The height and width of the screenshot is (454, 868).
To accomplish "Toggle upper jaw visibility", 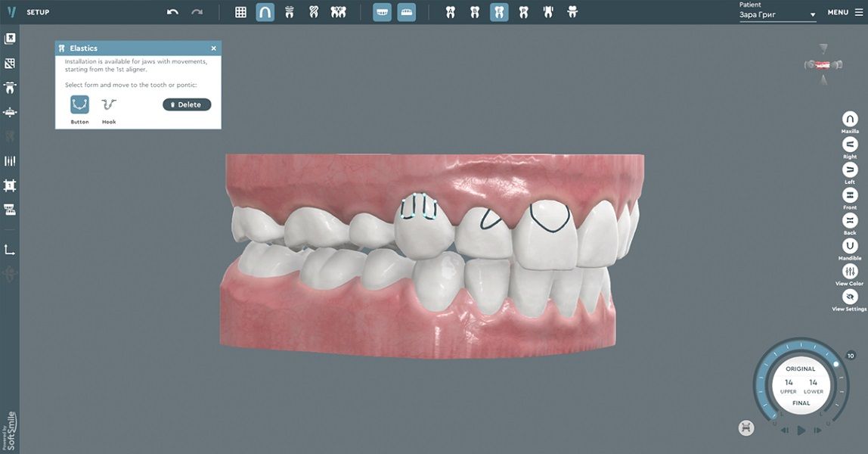I will pos(382,11).
